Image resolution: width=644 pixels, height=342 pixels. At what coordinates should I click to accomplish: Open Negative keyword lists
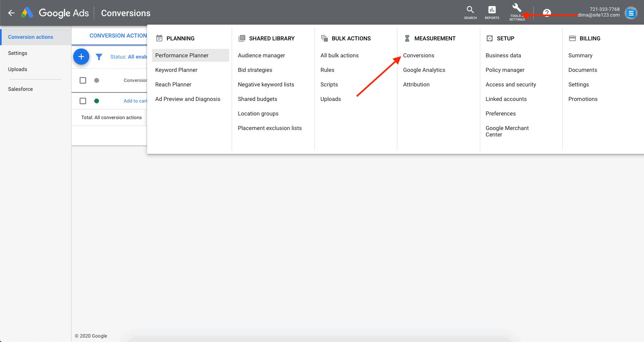(266, 84)
